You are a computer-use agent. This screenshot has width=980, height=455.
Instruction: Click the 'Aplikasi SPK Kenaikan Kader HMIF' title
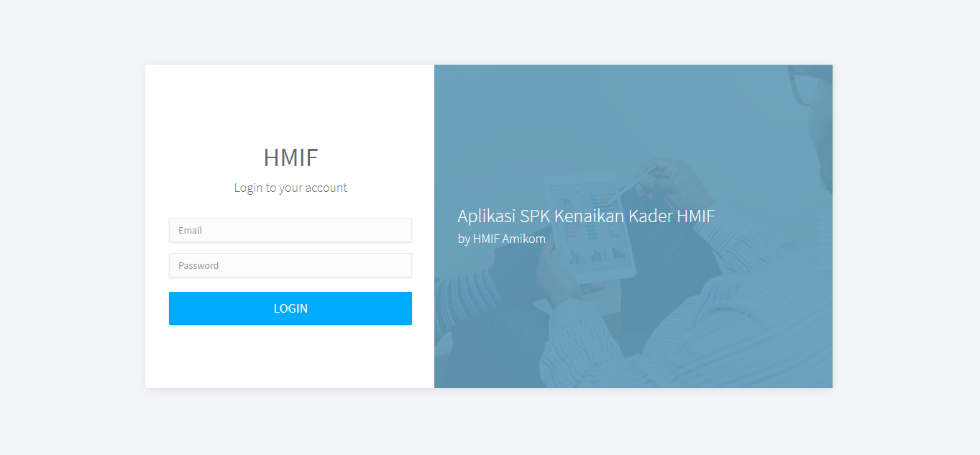pyautogui.click(x=586, y=216)
